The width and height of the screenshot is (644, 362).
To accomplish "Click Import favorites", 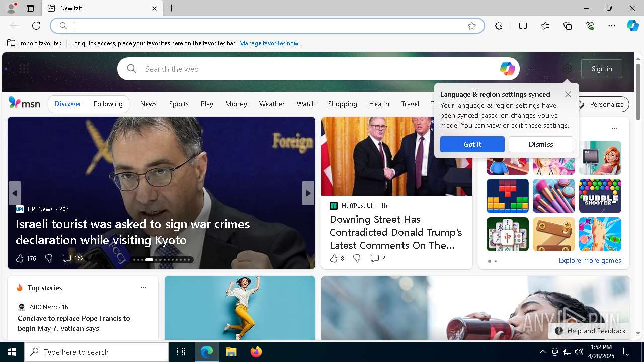I will tap(34, 43).
